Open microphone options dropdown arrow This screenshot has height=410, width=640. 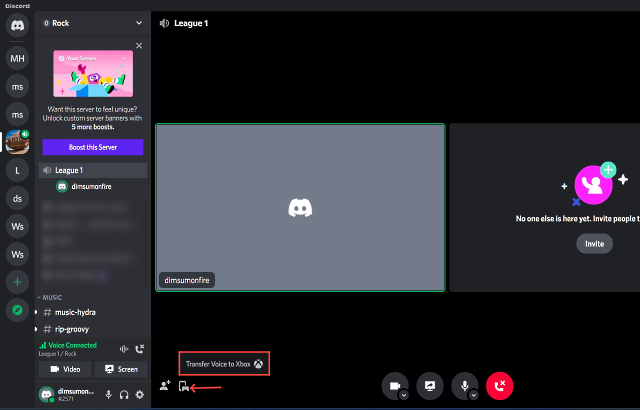[x=473, y=395]
